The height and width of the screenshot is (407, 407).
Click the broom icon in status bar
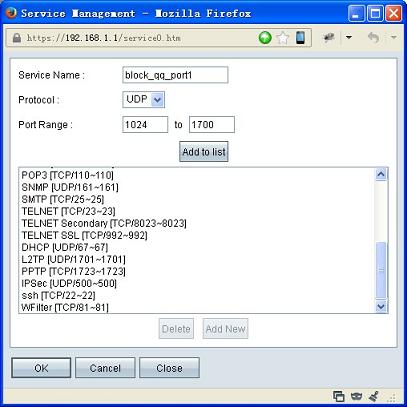coord(374,396)
